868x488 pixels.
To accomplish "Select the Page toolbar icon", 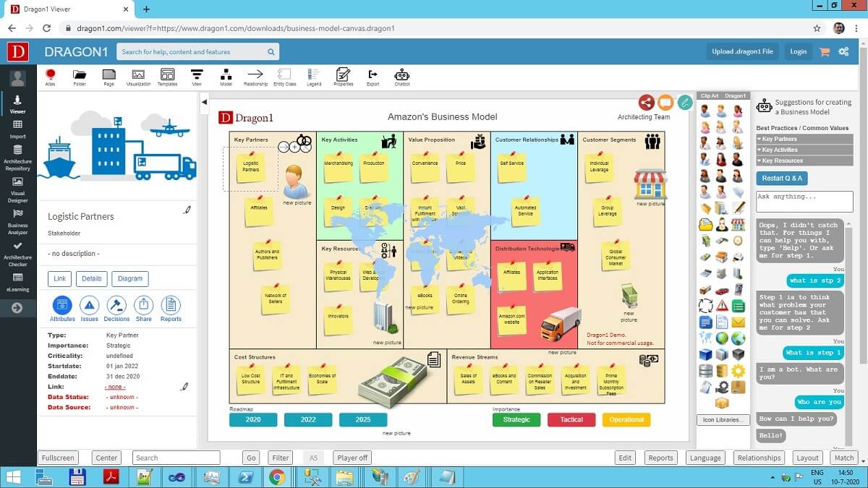I will (x=109, y=77).
